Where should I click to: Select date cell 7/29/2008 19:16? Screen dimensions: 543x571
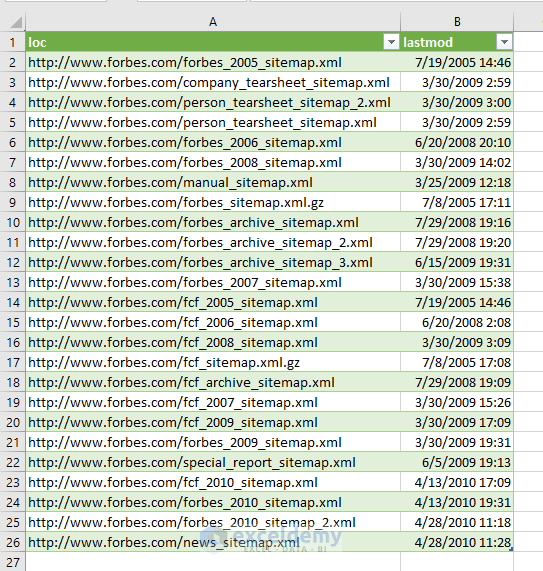pyautogui.click(x=457, y=223)
